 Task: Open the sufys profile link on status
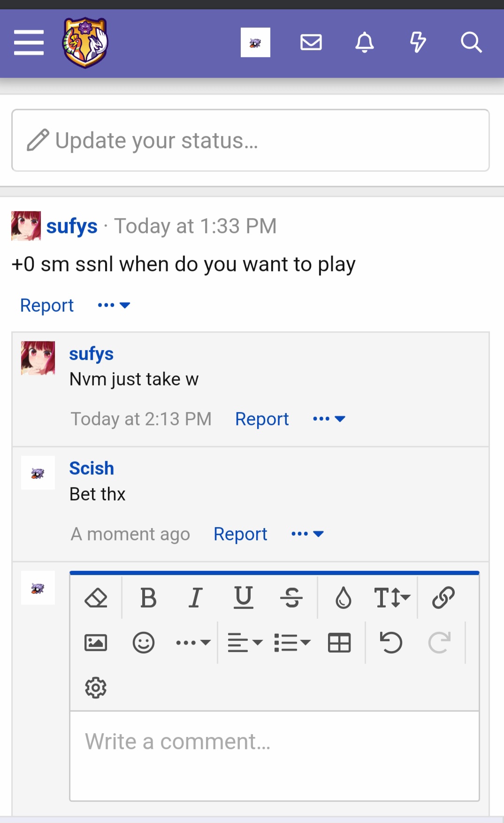[72, 226]
